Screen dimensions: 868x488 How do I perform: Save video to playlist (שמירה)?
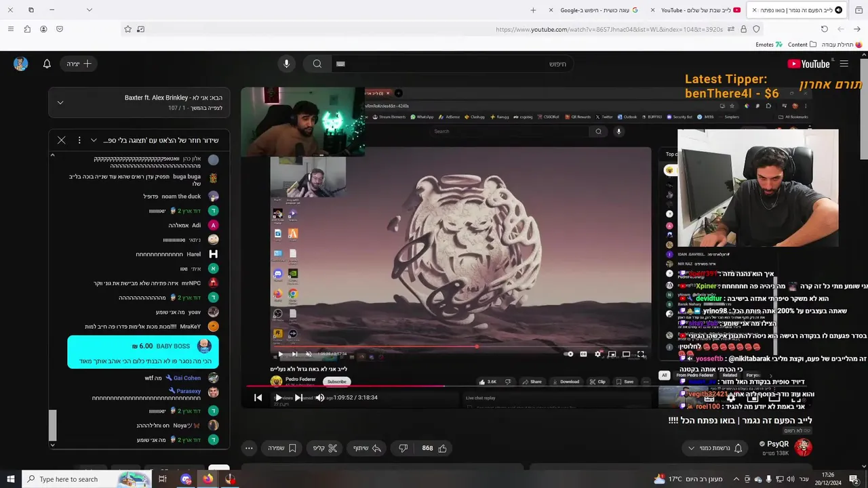coord(282,448)
